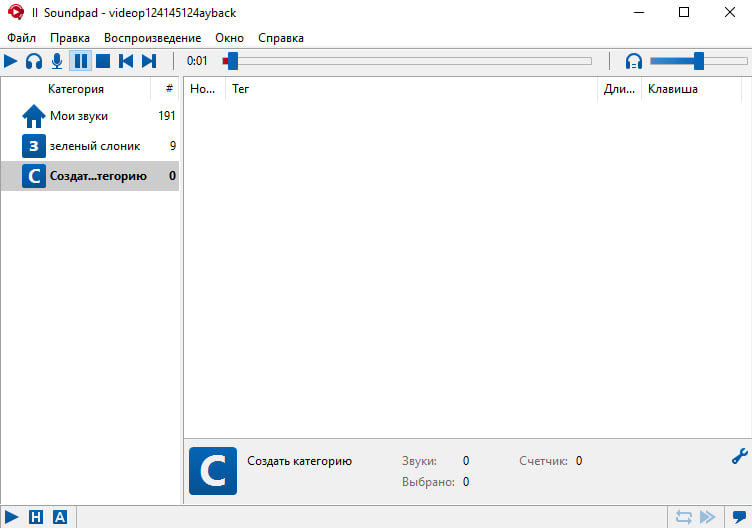Click the 0:01 elapsed time display
This screenshot has height=529, width=752.
pos(197,61)
